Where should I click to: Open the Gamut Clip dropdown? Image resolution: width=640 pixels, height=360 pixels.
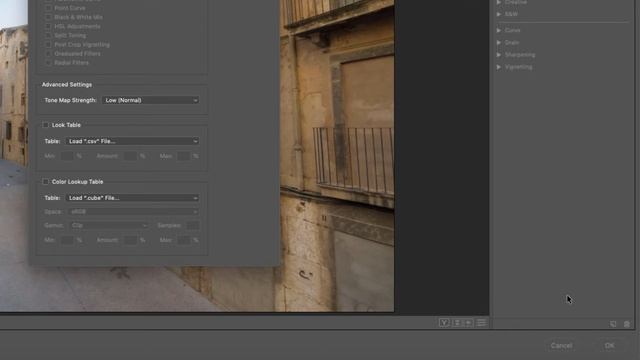(108, 225)
